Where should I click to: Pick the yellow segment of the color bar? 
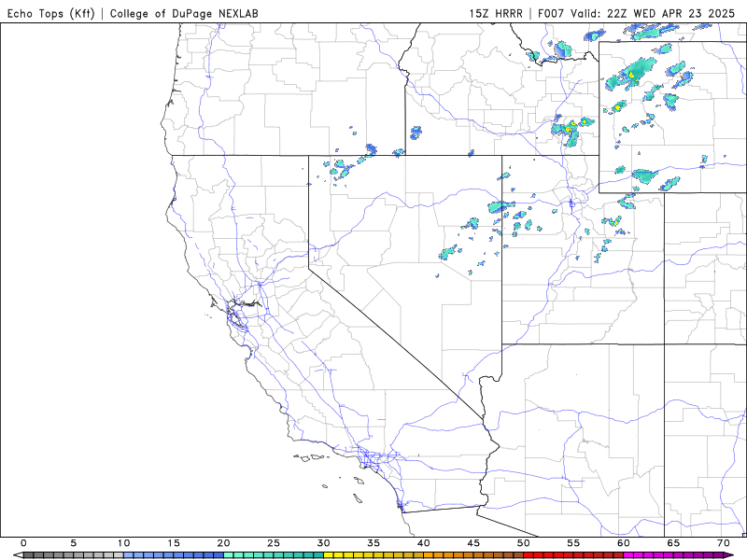(x=373, y=555)
